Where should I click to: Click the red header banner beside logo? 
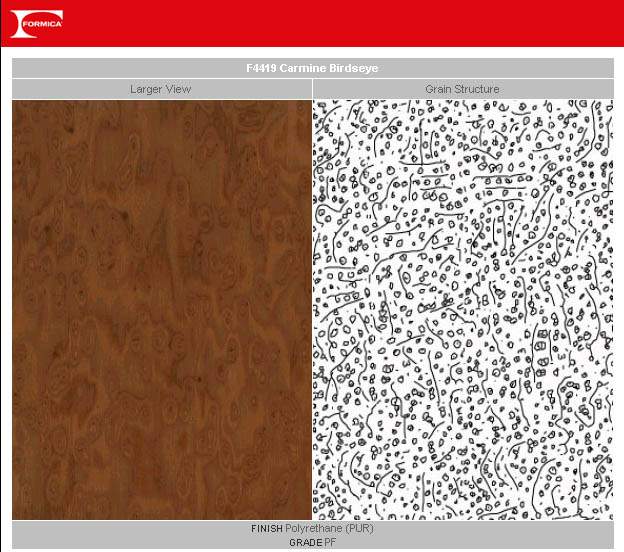click(x=350, y=23)
